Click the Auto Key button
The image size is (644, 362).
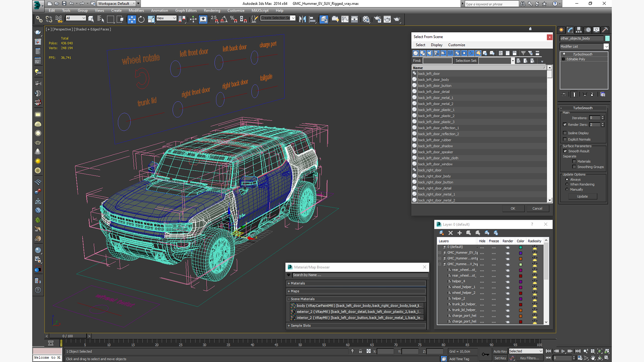pos(500,352)
